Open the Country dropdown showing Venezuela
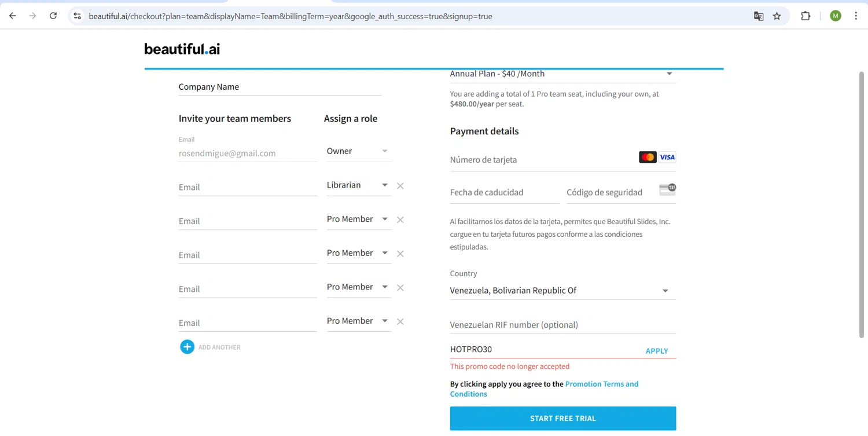Image resolution: width=868 pixels, height=436 pixels. [562, 291]
